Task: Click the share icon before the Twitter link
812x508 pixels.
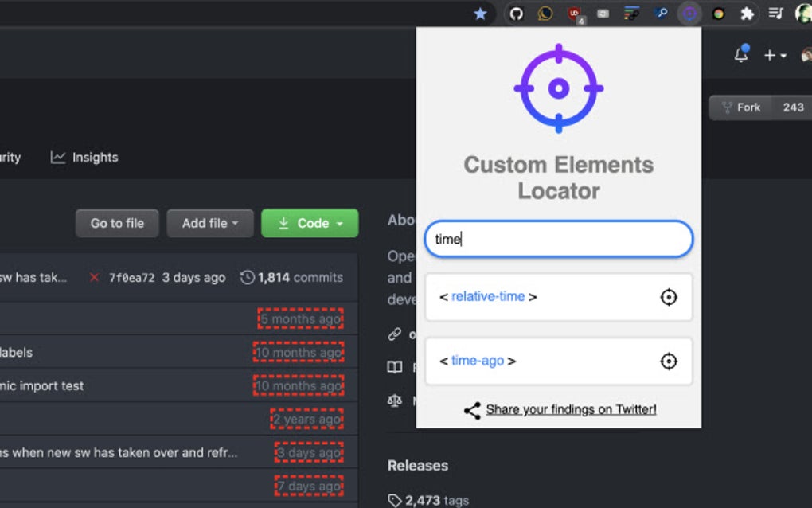Action: click(x=471, y=411)
